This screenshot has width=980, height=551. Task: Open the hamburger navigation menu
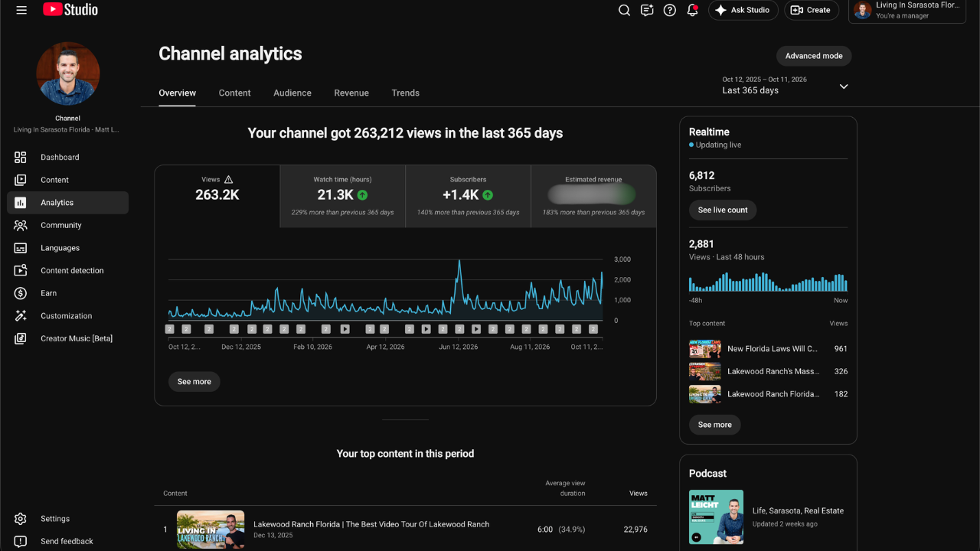(x=21, y=10)
